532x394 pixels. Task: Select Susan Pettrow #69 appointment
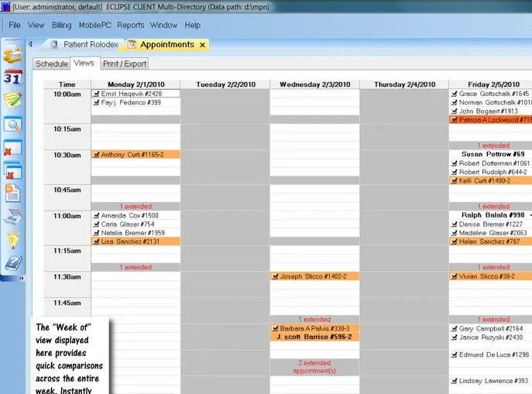pos(493,154)
